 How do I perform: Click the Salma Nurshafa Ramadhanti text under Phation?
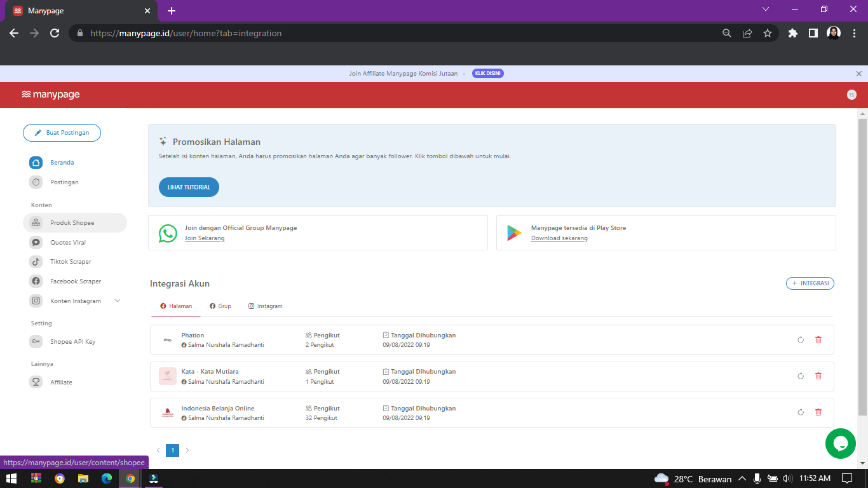pyautogui.click(x=226, y=345)
